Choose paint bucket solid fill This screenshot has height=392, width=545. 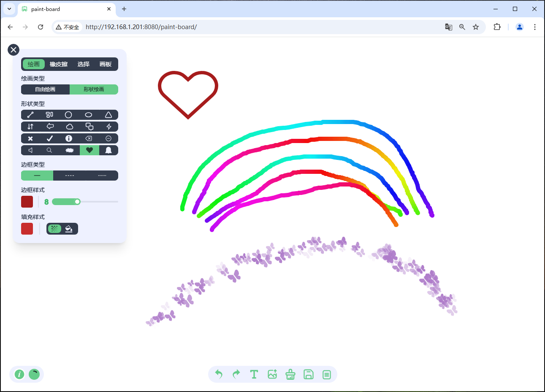[69, 229]
